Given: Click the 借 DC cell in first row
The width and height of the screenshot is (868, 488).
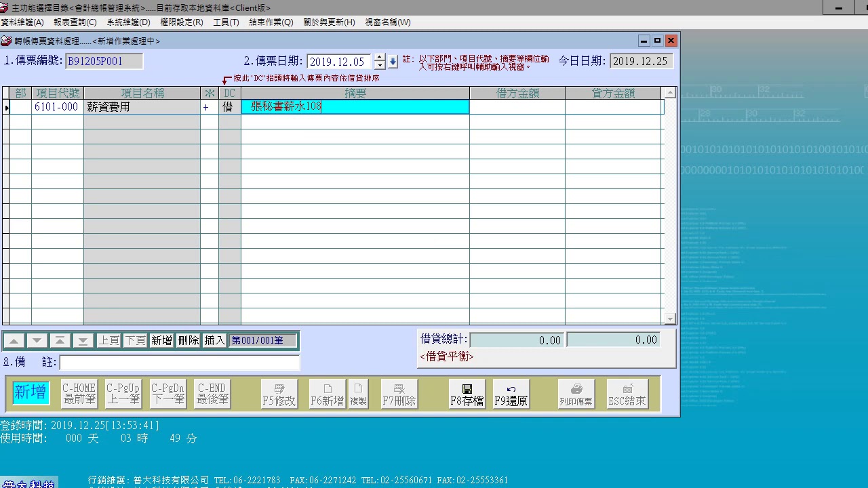Looking at the screenshot, I should click(x=229, y=107).
